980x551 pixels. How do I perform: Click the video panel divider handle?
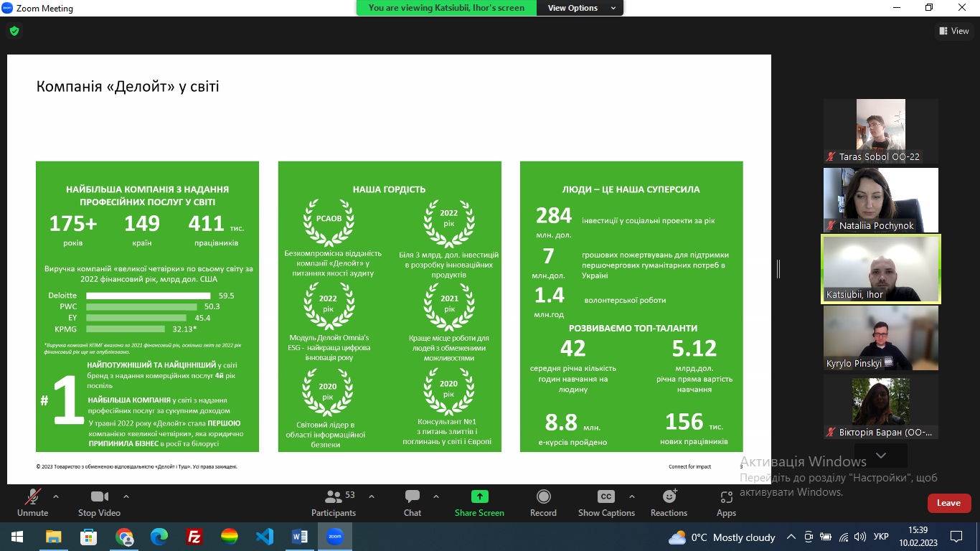(x=778, y=269)
